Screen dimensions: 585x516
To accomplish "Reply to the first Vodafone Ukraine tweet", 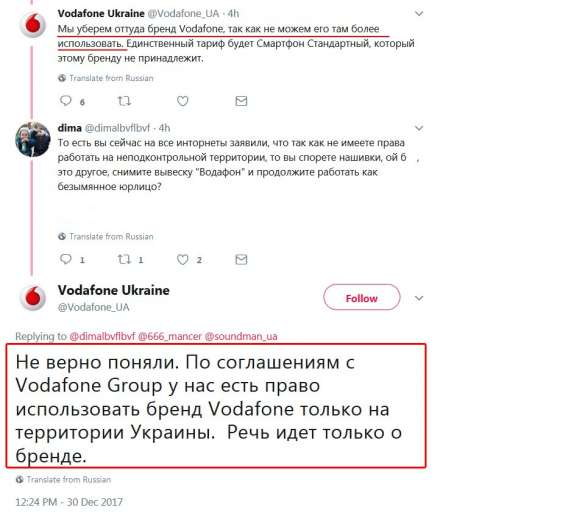I will click(66, 101).
